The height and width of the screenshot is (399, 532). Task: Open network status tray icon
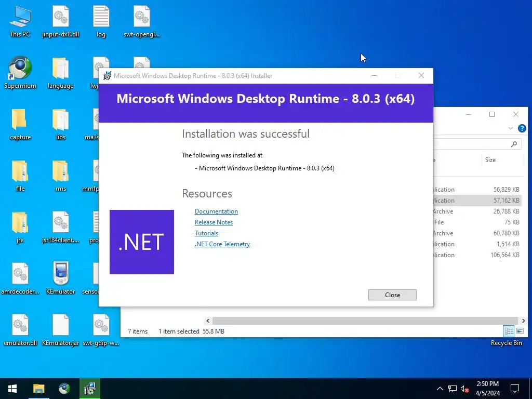(x=453, y=389)
